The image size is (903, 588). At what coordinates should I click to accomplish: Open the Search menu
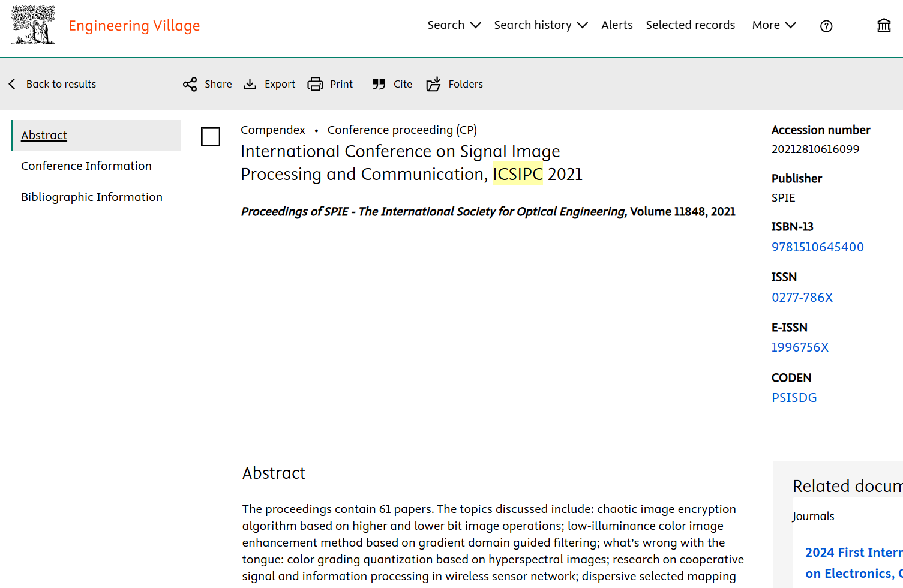(454, 25)
